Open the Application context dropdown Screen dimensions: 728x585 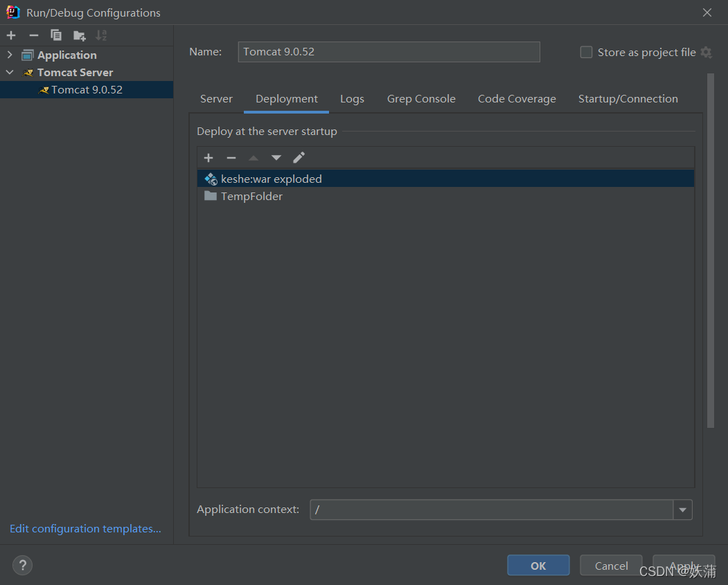[x=682, y=510]
